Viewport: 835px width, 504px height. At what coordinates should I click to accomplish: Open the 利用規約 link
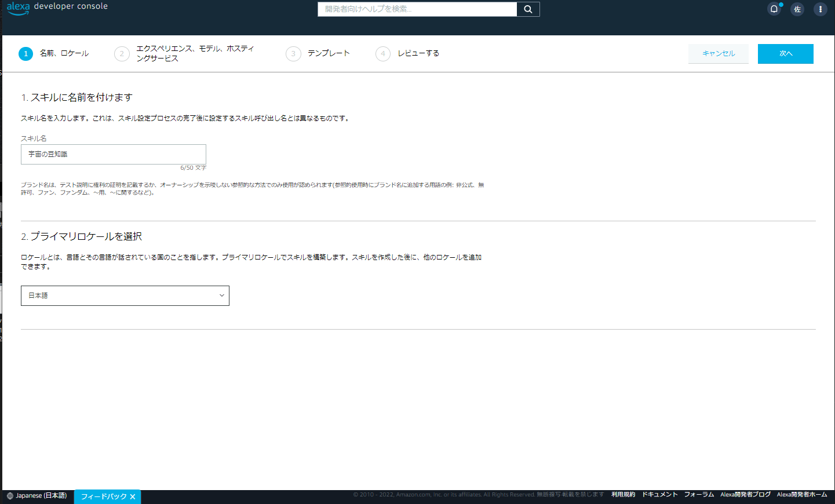622,494
